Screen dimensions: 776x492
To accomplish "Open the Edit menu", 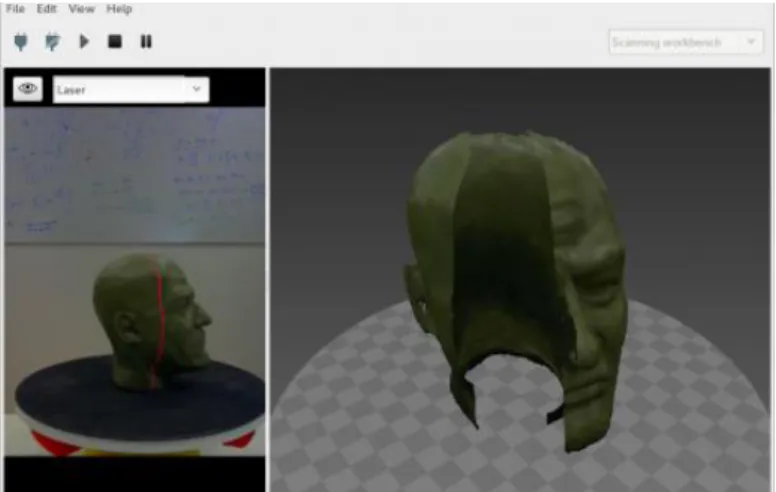I will [47, 9].
